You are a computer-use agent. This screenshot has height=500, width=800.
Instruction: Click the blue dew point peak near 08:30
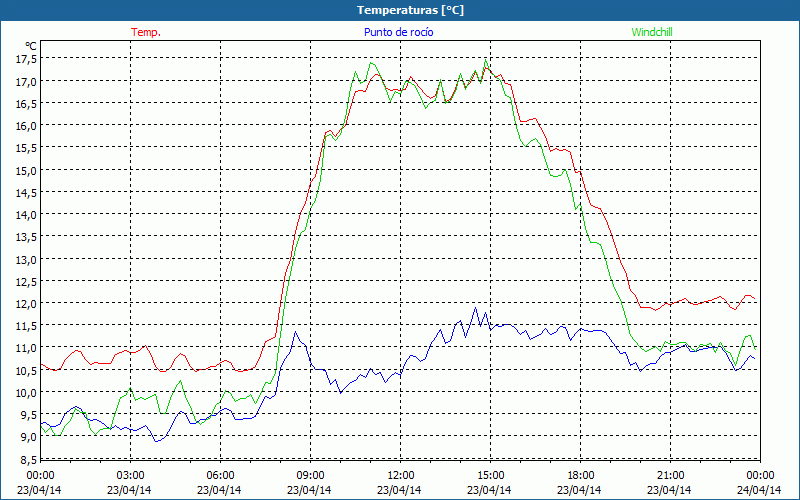[295, 332]
